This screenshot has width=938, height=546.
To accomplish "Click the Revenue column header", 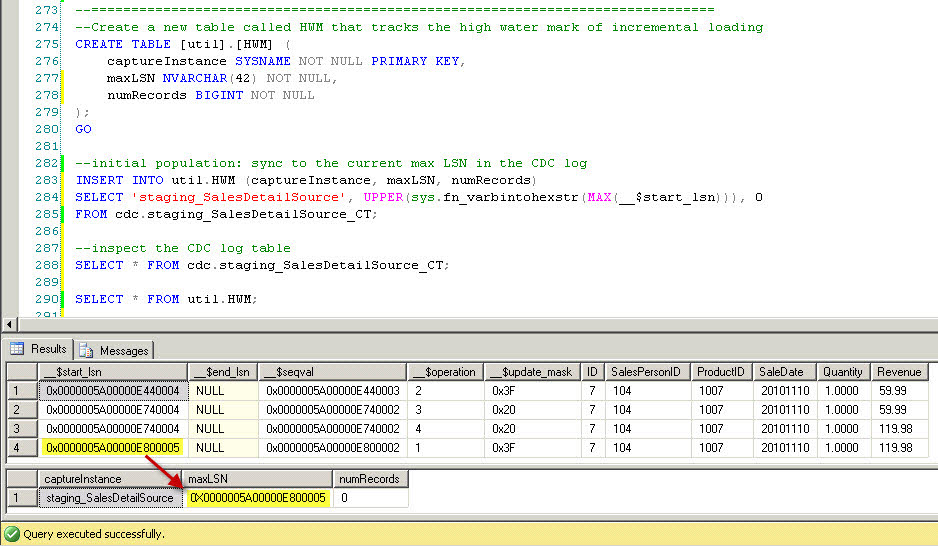I will click(898, 372).
